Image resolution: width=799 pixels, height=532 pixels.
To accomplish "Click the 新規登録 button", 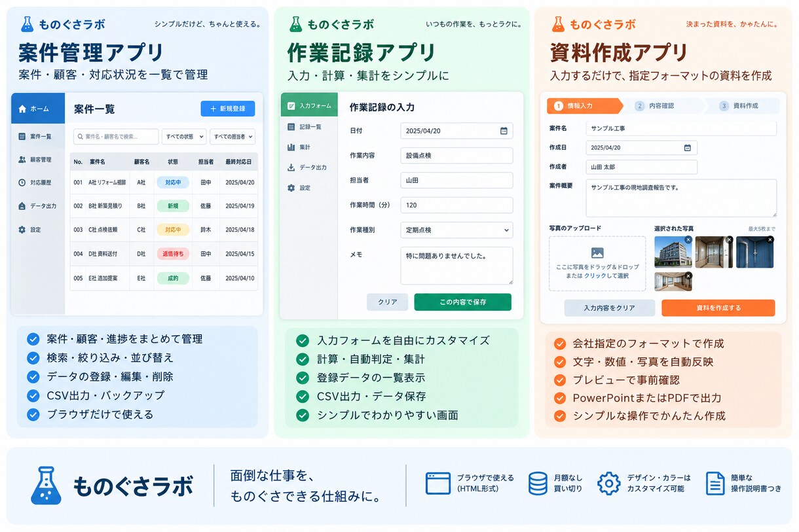I will pyautogui.click(x=228, y=109).
